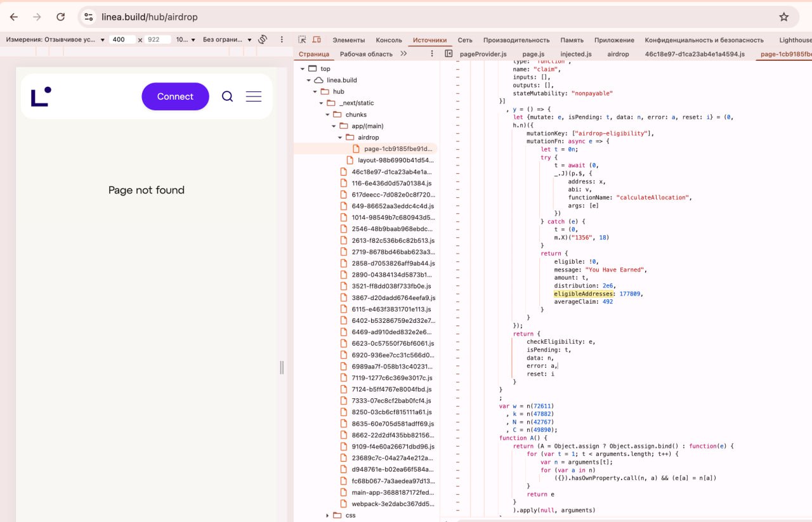Collapse the hub folder
The image size is (812, 522).
[x=315, y=91]
